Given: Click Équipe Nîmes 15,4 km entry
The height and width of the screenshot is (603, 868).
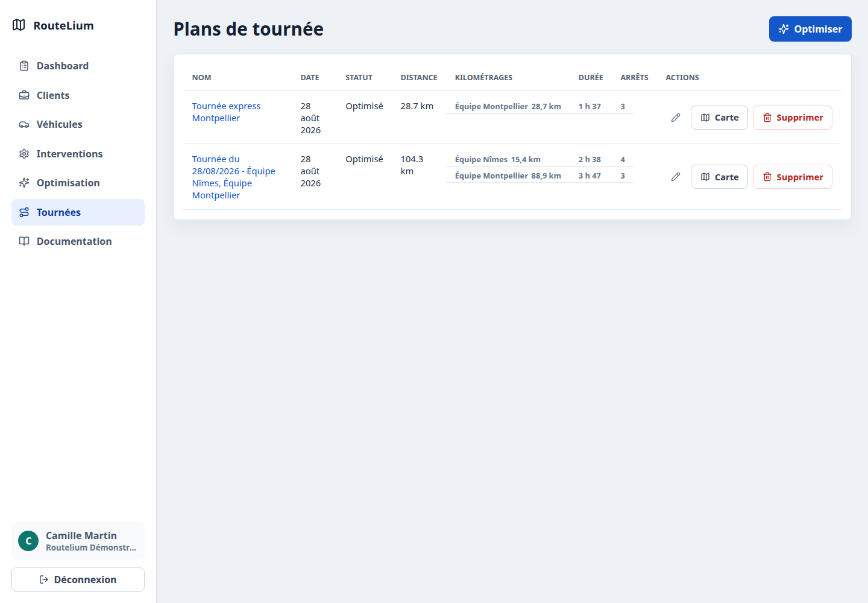Looking at the screenshot, I should (498, 159).
